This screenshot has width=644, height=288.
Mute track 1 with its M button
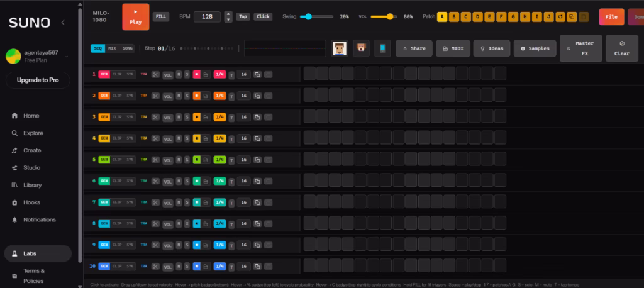point(179,74)
